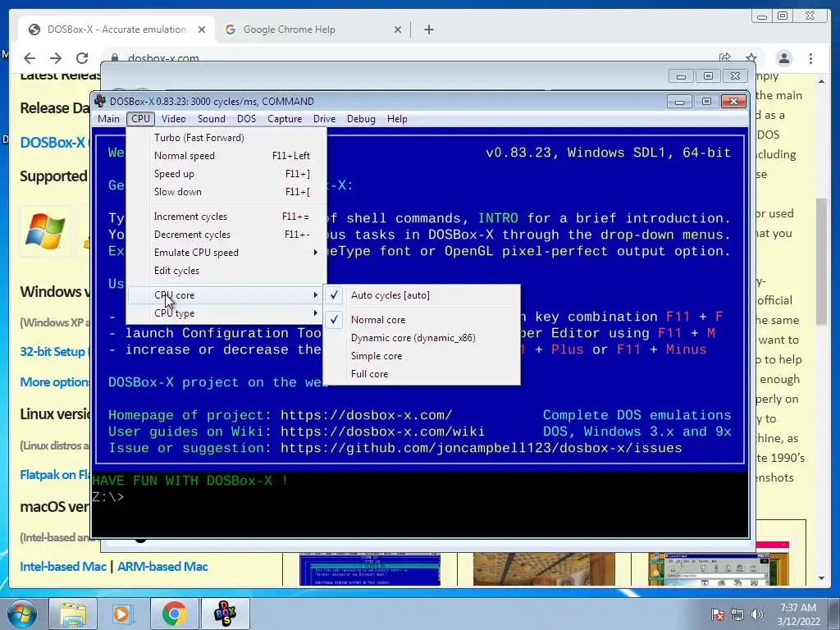
Task: Click the Z:\> command prompt line
Action: pyautogui.click(x=108, y=497)
